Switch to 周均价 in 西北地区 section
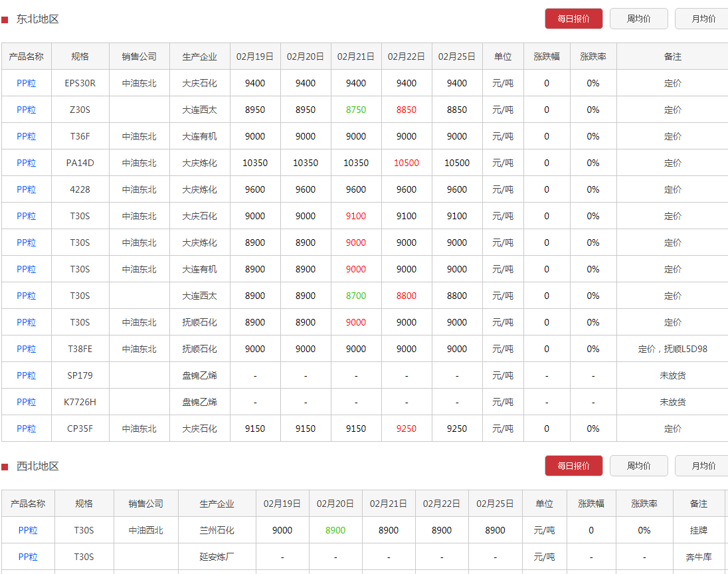This screenshot has width=728, height=574. click(638, 466)
